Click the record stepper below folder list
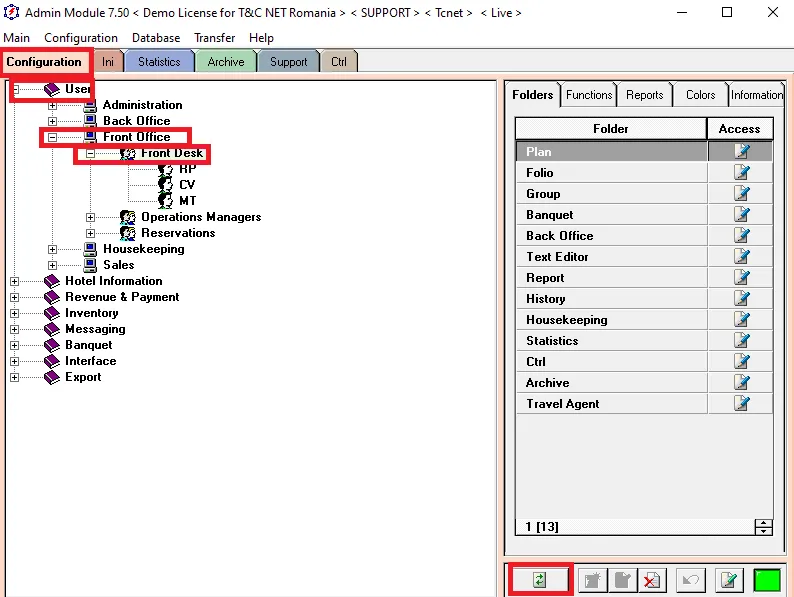This screenshot has width=794, height=597. click(x=763, y=527)
